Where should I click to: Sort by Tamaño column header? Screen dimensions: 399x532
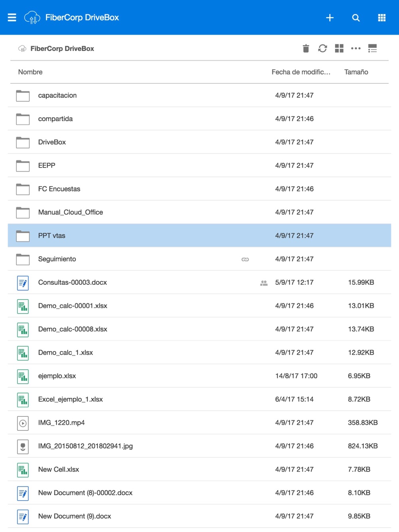point(356,72)
